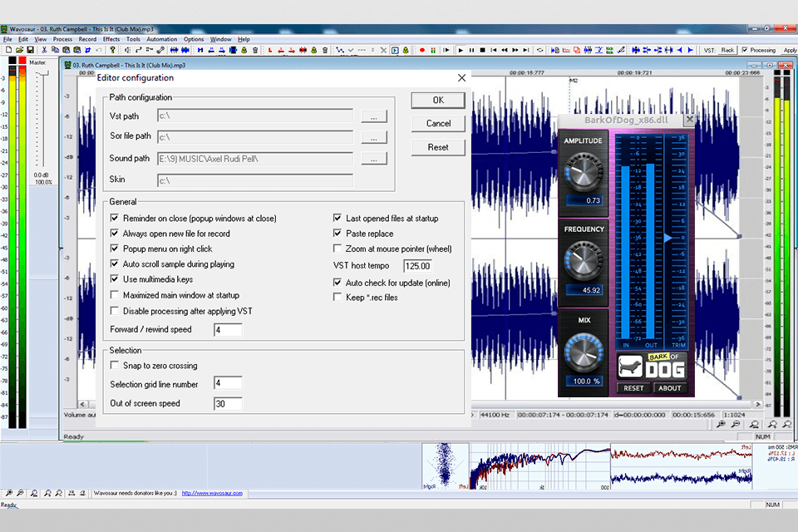
Task: Open the Automation menu
Action: [x=162, y=39]
